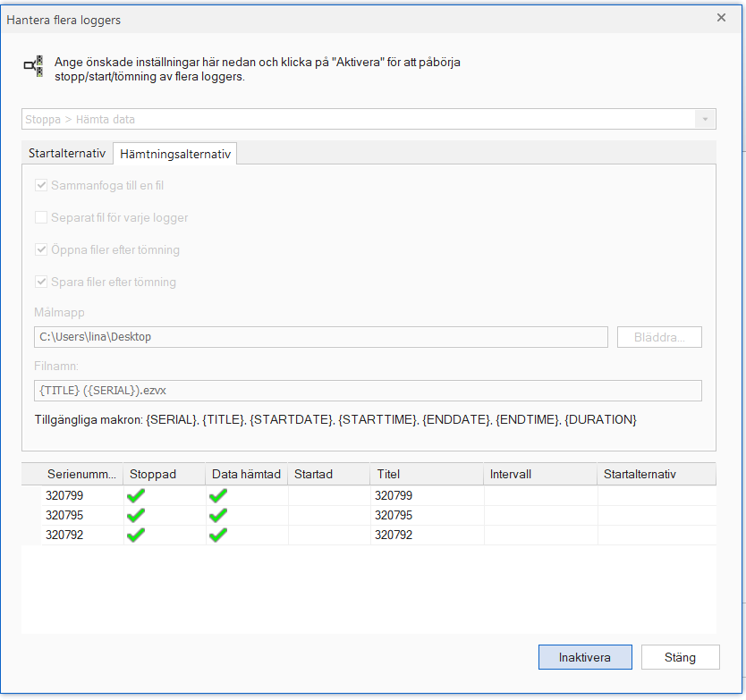Close the Hantera flera loggers dialog
This screenshot has height=700, width=746.
point(721,18)
